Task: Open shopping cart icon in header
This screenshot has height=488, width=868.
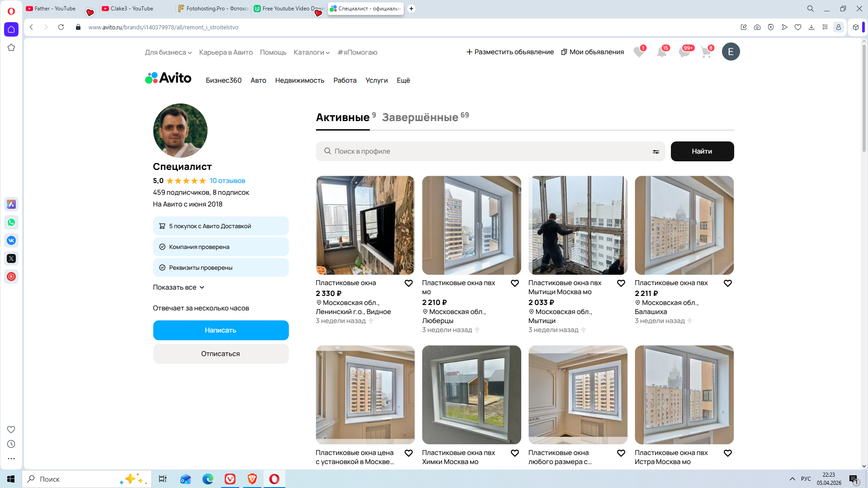Action: [706, 52]
